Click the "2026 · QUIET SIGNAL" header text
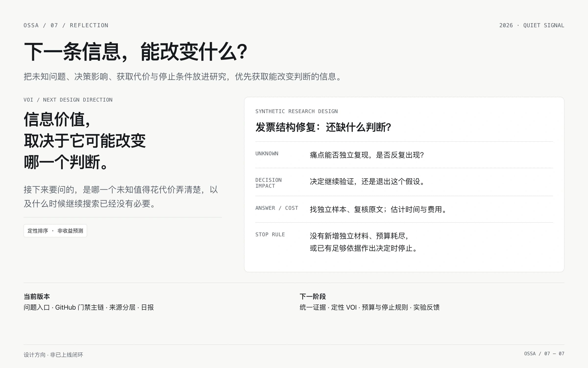This screenshot has width=588, height=368. click(532, 25)
